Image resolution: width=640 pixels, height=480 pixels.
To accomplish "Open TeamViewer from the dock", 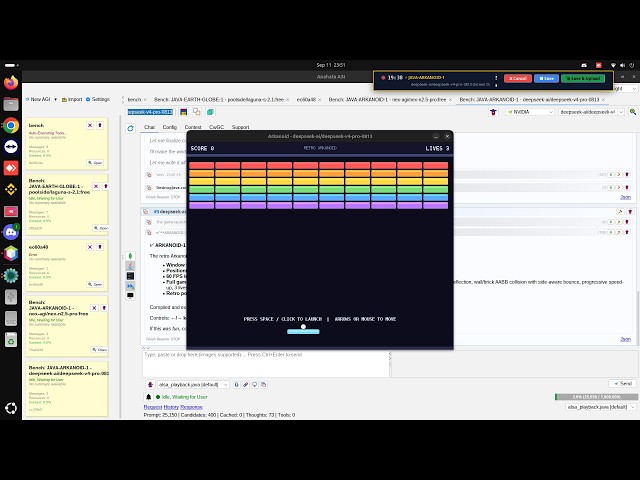I will coord(11,147).
